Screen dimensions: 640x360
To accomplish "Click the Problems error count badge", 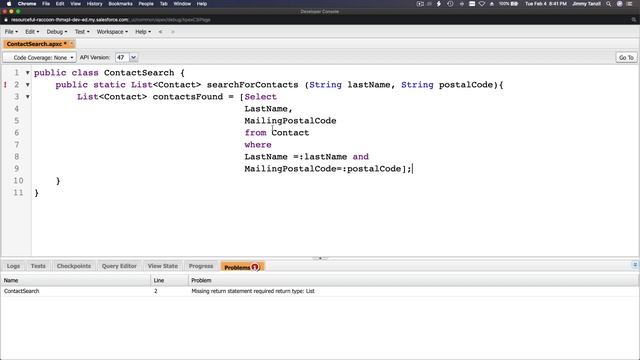I will (255, 267).
